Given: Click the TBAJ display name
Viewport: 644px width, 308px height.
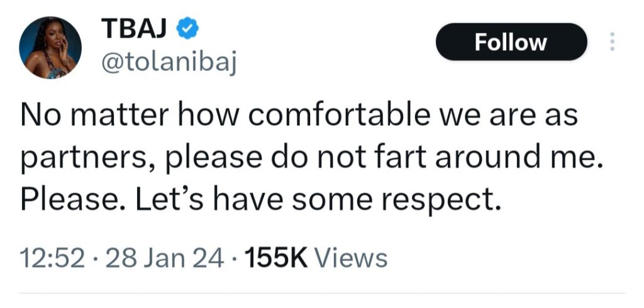Looking at the screenshot, I should 136,28.
